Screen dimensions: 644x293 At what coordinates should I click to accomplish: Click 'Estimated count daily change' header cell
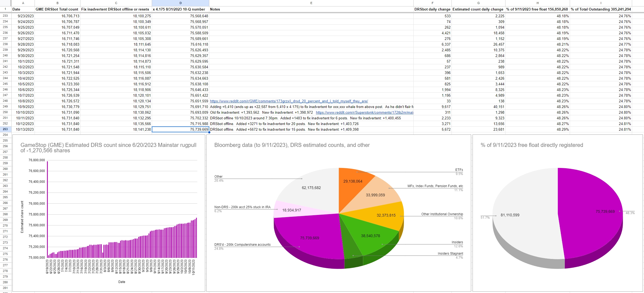click(478, 9)
